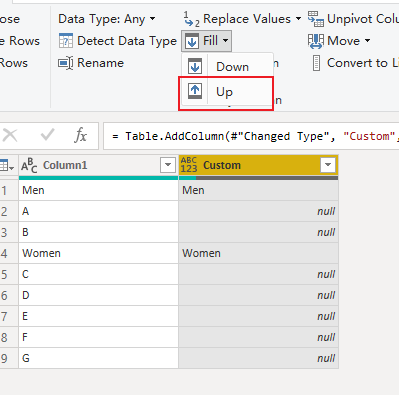
Task: Select cell C in Column1
Action: 98,274
